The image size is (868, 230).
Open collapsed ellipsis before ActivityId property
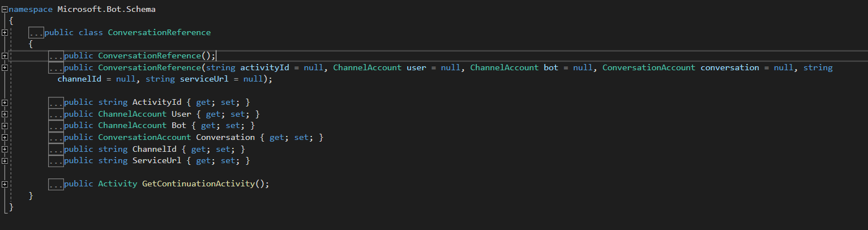[x=56, y=103]
